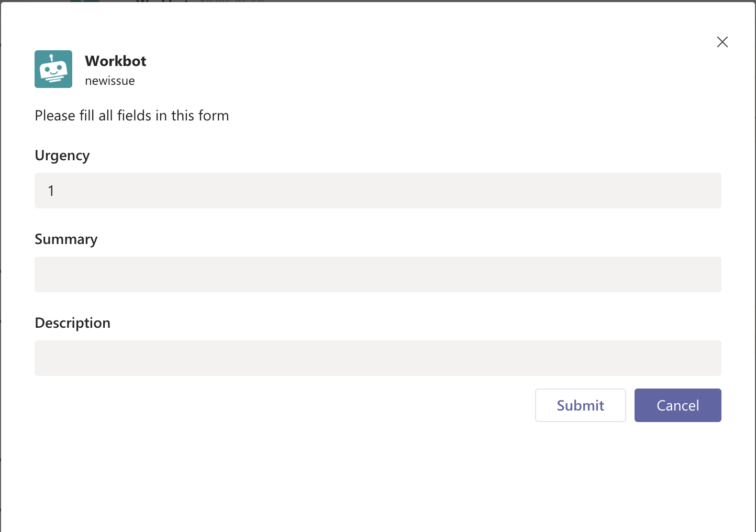The width and height of the screenshot is (756, 532).
Task: Dismiss the form with the X button
Action: 722,42
